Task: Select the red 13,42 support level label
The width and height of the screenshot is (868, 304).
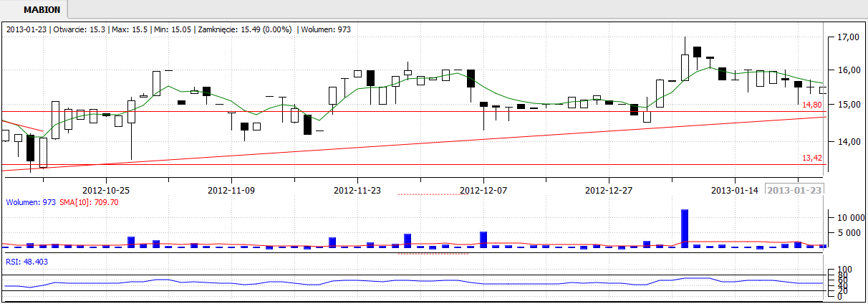Action: pos(811,158)
